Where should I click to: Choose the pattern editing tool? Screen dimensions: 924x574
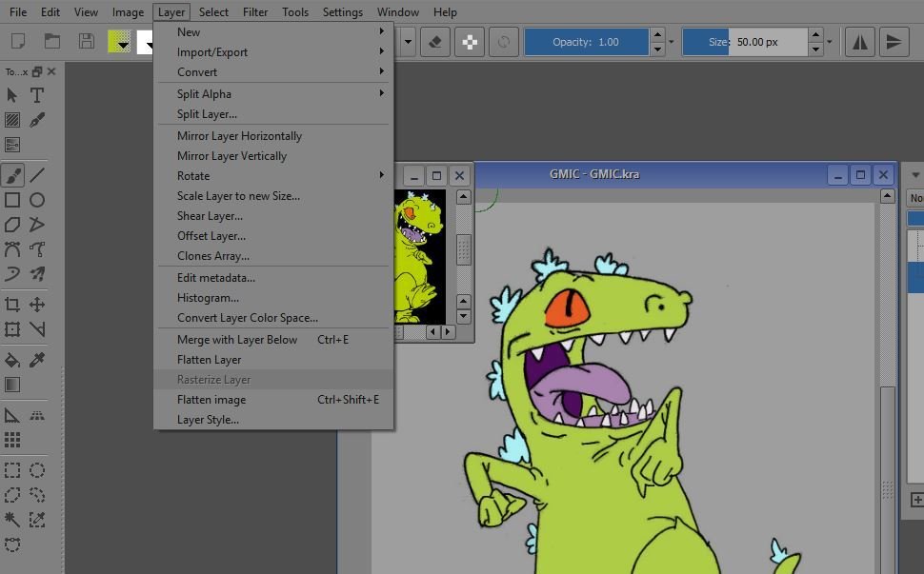click(x=11, y=120)
